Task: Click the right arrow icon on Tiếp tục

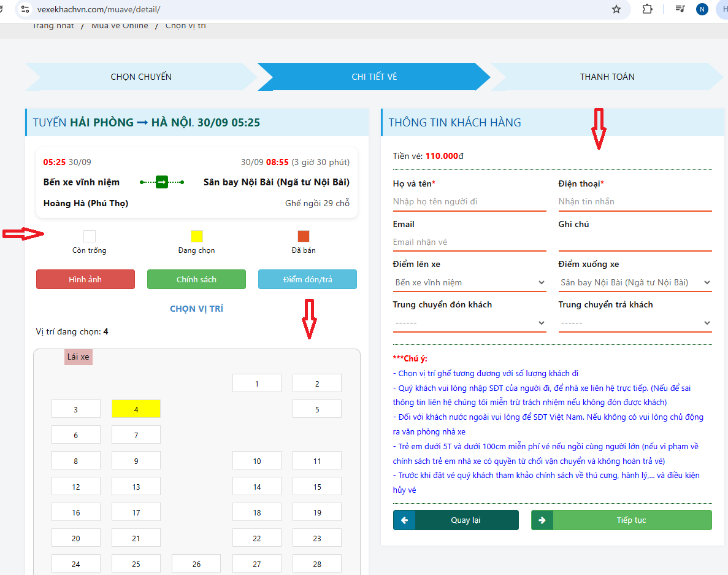Action: (x=542, y=520)
